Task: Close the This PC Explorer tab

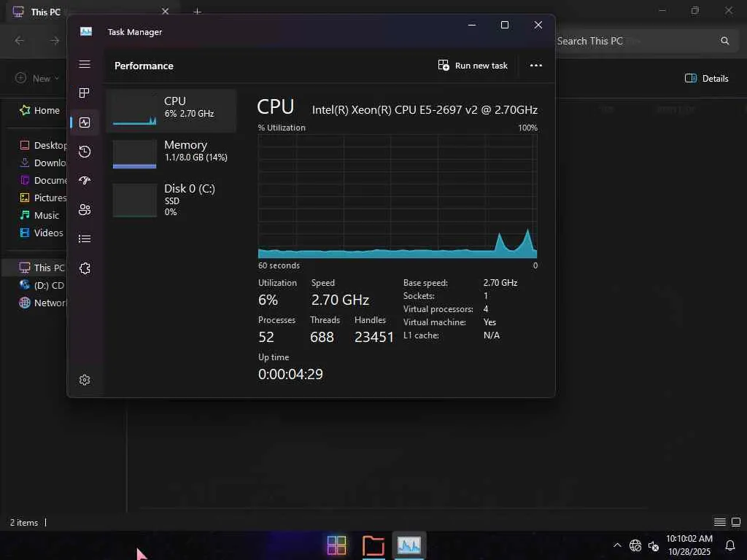Action: (166, 12)
